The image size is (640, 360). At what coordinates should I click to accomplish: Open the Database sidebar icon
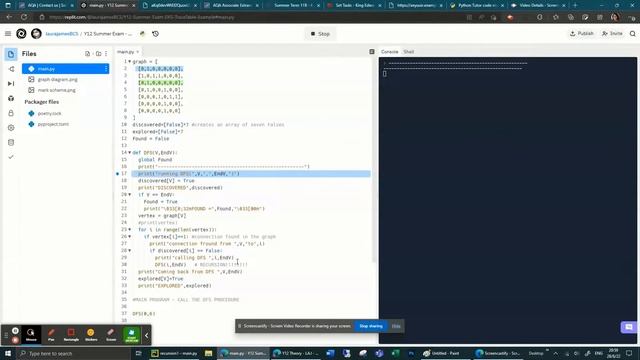click(11, 142)
